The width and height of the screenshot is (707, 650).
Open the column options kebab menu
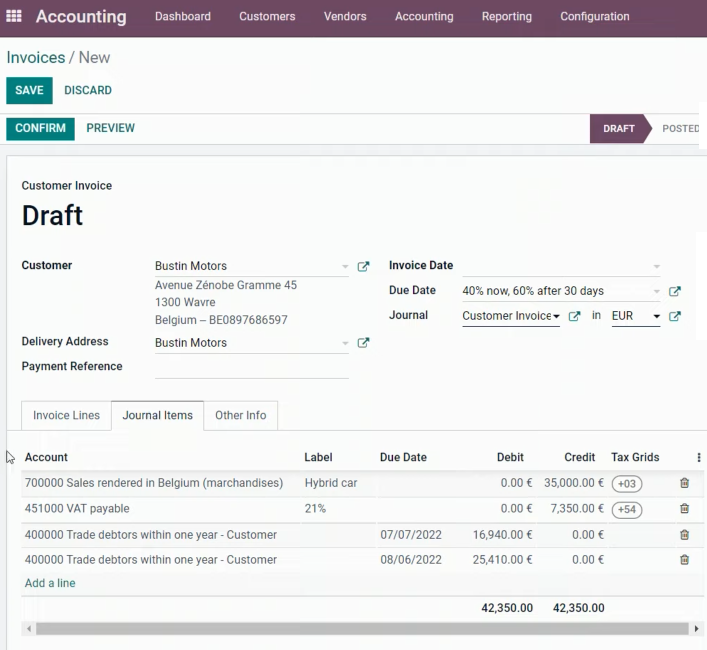(x=699, y=457)
